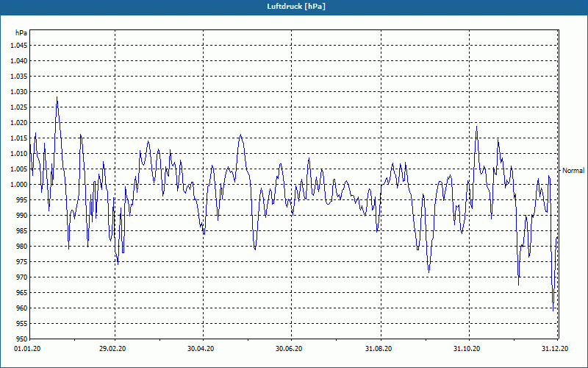Click the 1.020 y-axis value
Image resolution: width=588 pixels, height=368 pixels.
(19, 122)
